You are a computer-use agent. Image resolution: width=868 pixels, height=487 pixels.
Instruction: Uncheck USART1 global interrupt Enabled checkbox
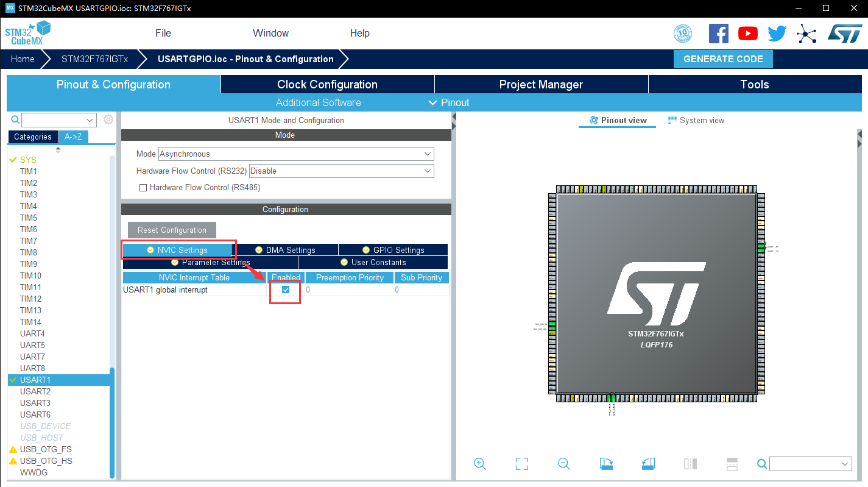tap(284, 290)
